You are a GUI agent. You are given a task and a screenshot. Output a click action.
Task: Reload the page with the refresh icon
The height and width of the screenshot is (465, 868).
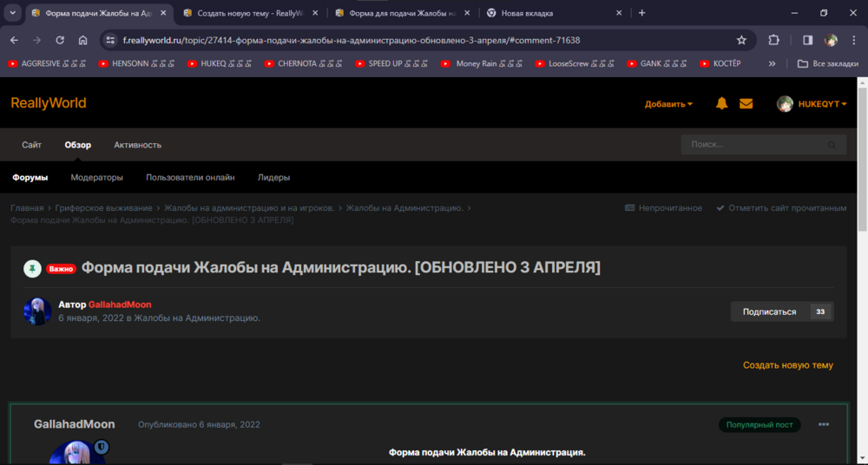[61, 41]
